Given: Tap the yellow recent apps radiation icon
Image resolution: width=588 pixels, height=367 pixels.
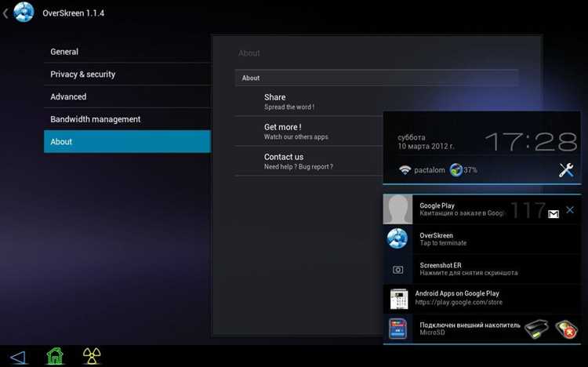Looking at the screenshot, I should (x=92, y=356).
